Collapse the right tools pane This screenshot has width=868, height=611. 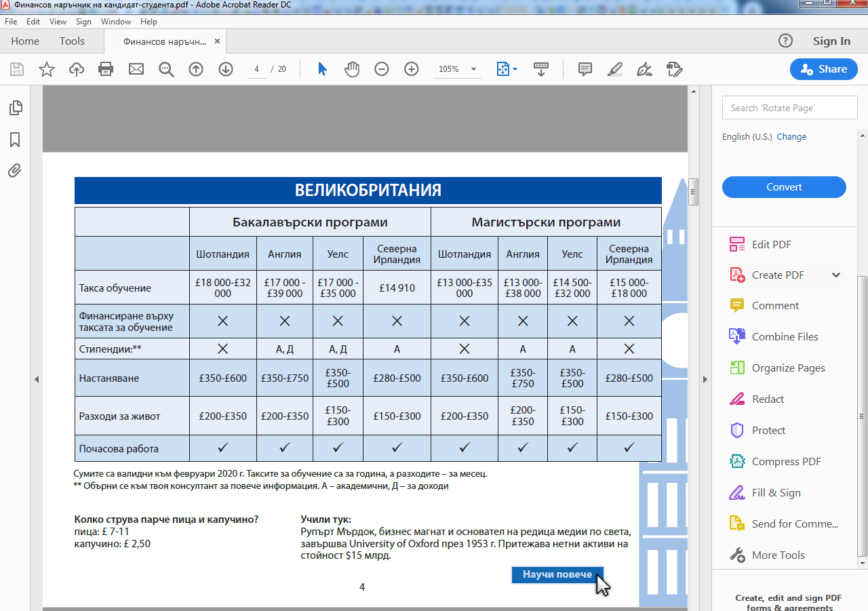point(705,380)
